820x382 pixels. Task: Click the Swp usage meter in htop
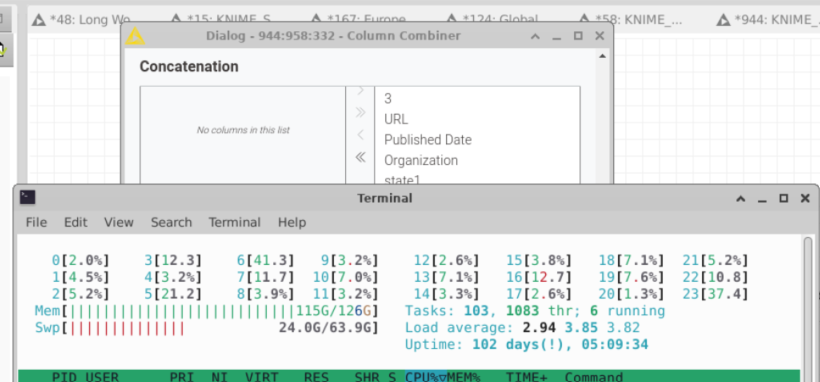pyautogui.click(x=206, y=328)
